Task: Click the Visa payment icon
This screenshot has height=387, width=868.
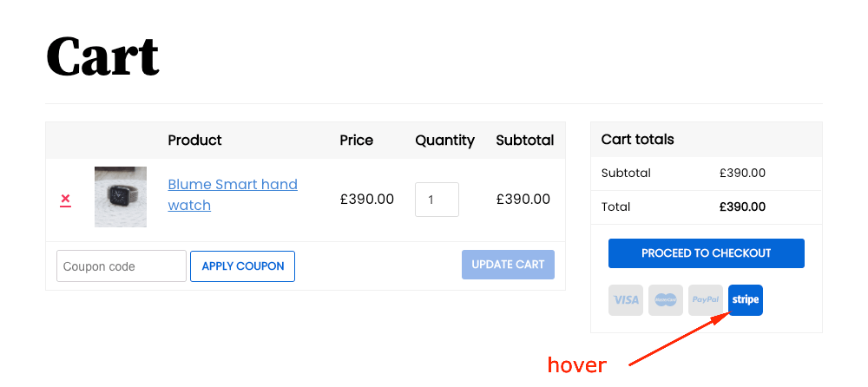Action: (626, 300)
